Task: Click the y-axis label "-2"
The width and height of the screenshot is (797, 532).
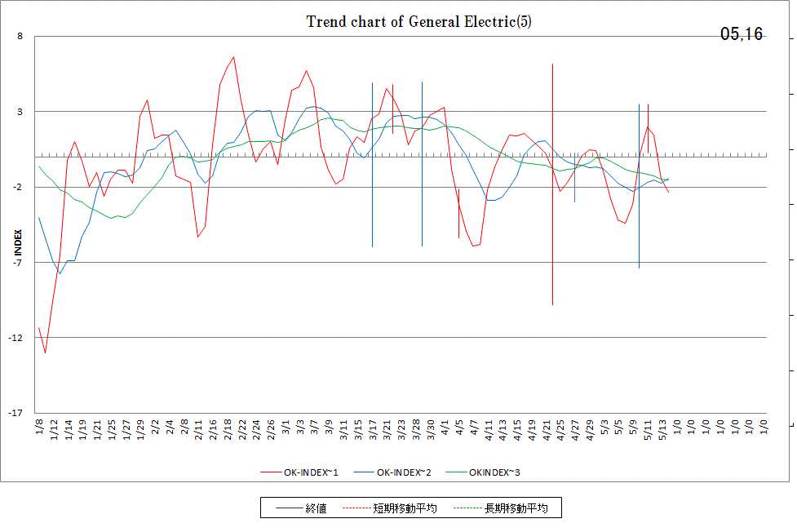Action: coord(18,187)
